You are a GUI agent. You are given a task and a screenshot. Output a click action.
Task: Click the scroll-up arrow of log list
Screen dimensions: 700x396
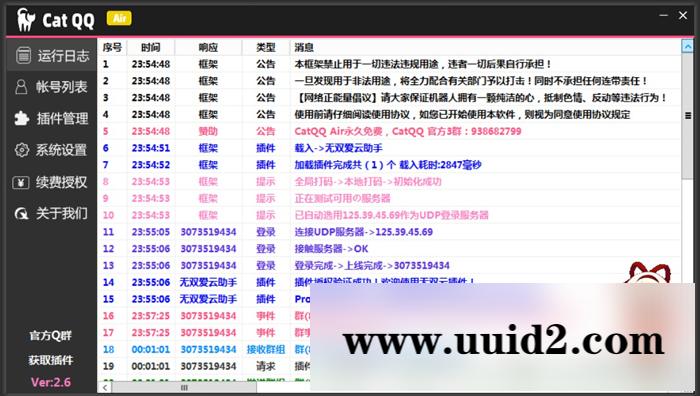coord(688,46)
